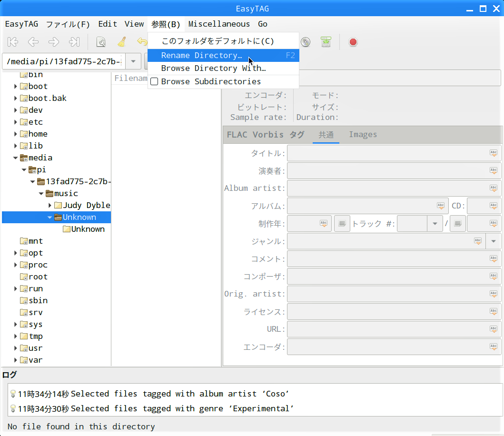This screenshot has height=436, width=504.
Task: Apply Orig. artist to all files icon
Action: [x=494, y=294]
